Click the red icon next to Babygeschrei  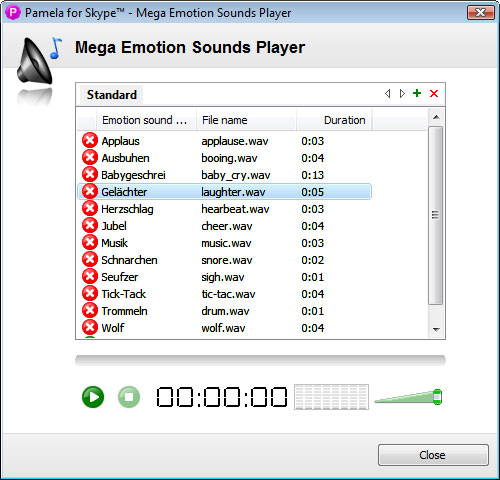[90, 174]
